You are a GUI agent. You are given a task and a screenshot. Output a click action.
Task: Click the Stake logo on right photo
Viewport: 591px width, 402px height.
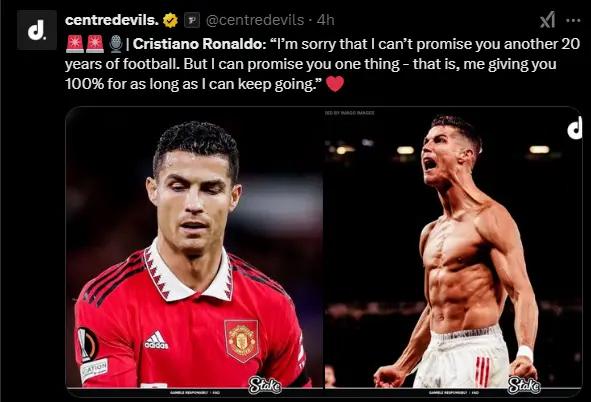tap(524, 385)
